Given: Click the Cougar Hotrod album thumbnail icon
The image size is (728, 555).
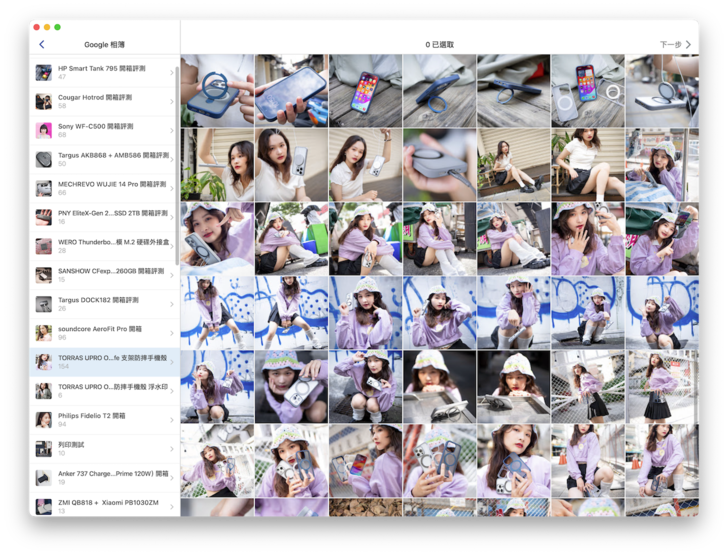Looking at the screenshot, I should tap(44, 101).
